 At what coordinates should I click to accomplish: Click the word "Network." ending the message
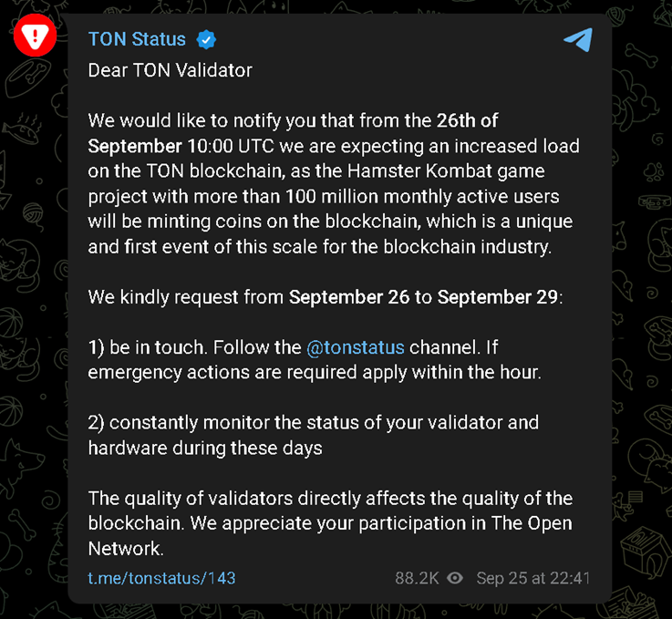click(126, 549)
